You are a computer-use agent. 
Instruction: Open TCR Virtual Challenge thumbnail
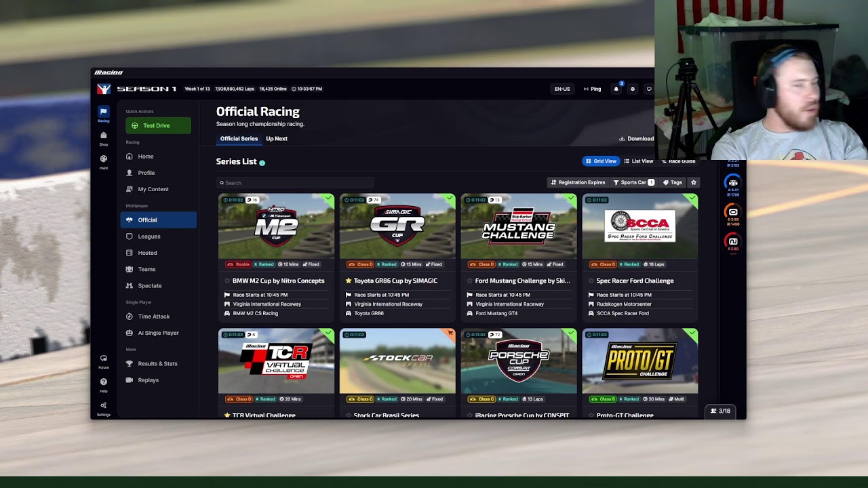pos(276,361)
